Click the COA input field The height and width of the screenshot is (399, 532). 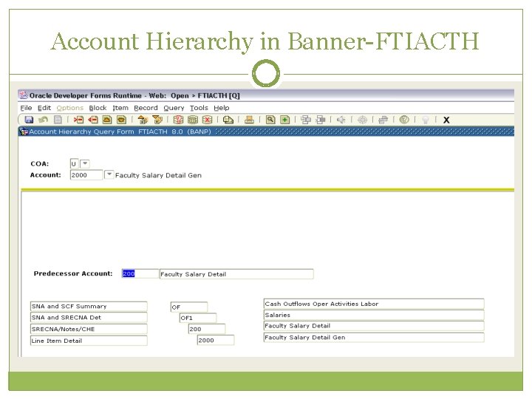tap(75, 163)
